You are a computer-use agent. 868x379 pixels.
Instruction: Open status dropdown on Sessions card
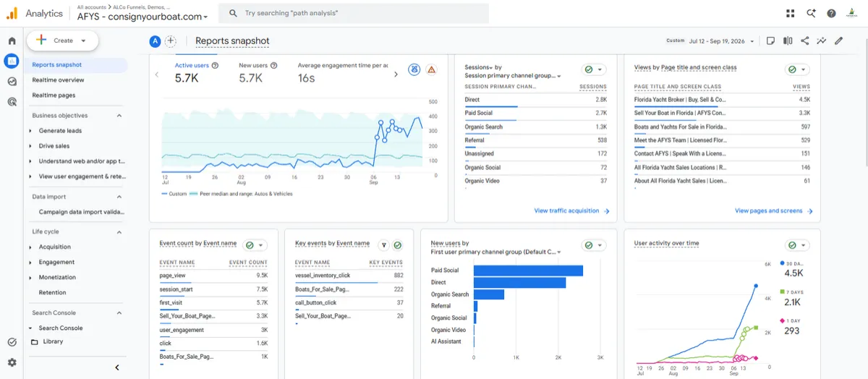595,69
